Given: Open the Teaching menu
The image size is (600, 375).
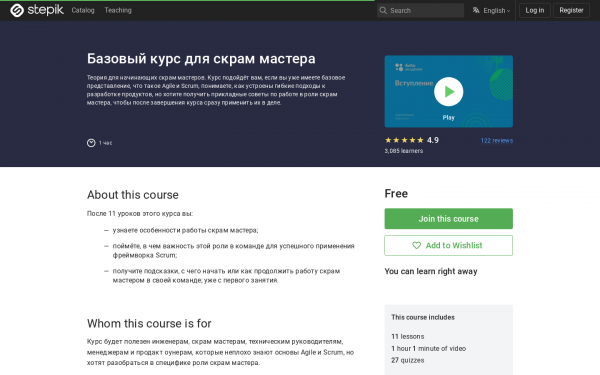Looking at the screenshot, I should point(118,10).
